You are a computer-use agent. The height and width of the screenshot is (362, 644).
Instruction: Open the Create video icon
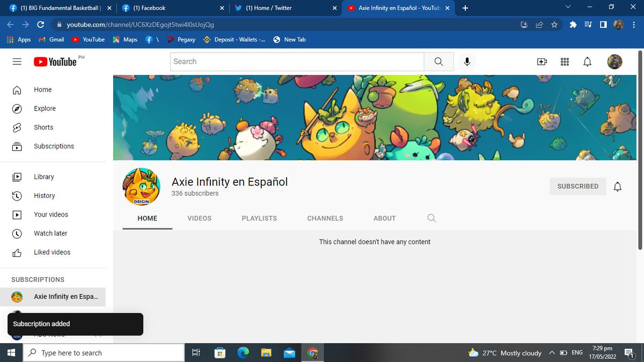coord(542,62)
